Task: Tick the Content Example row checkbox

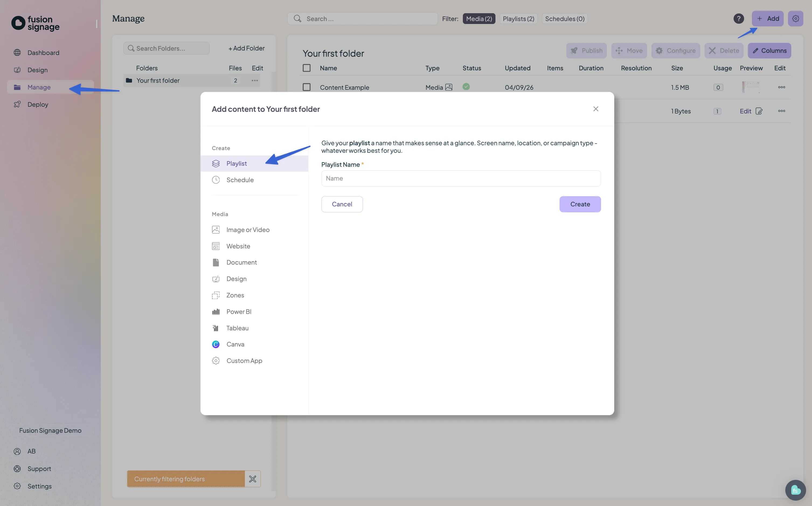Action: point(307,87)
